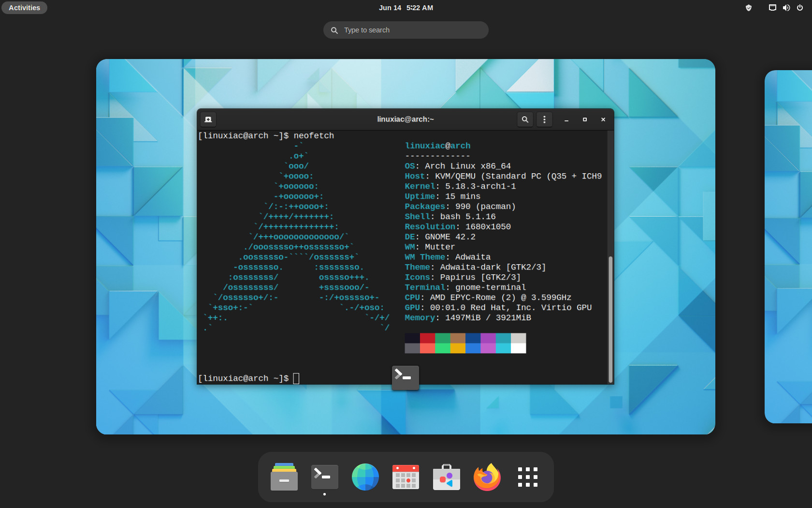Click the purple color block in neofetch palette
The image size is (812, 508).
point(488,338)
